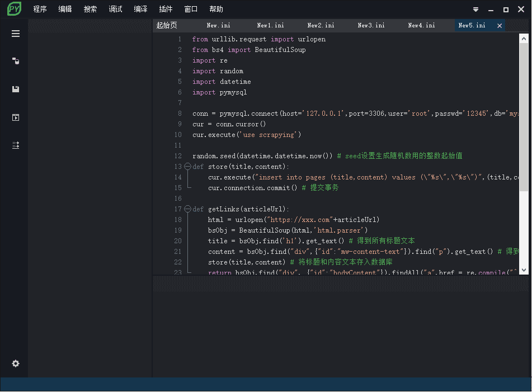The height and width of the screenshot is (392, 532).
Task: Switch to the New1.ini tab
Action: [270, 25]
